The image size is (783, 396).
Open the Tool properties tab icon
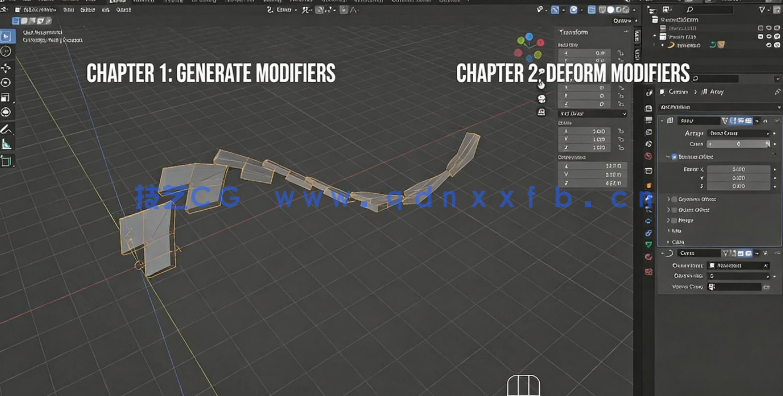coord(649,92)
